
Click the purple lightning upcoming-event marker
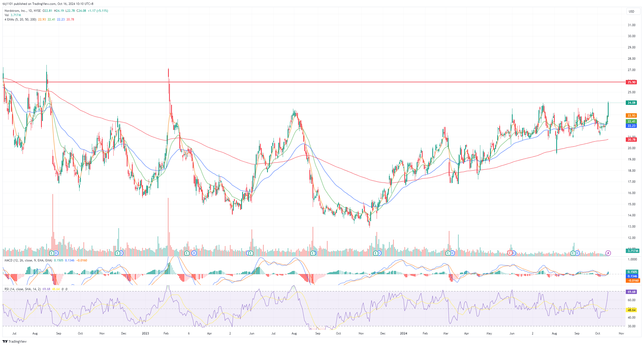(x=608, y=253)
